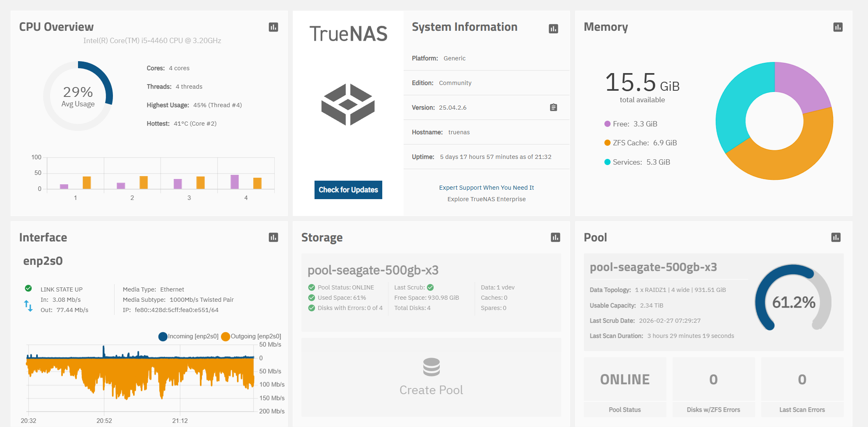Screen dimensions: 868x427
Task: Click the Platform 'Generic' value
Action: click(455, 58)
